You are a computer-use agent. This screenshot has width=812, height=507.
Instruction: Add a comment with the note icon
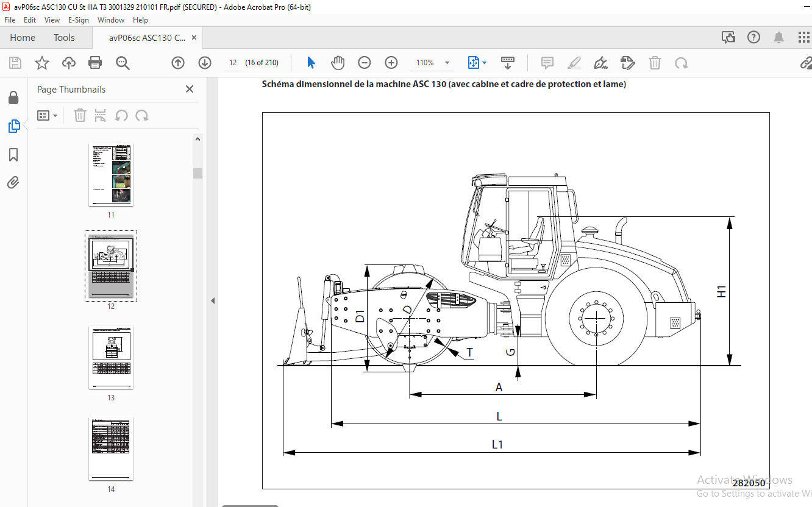(547, 63)
